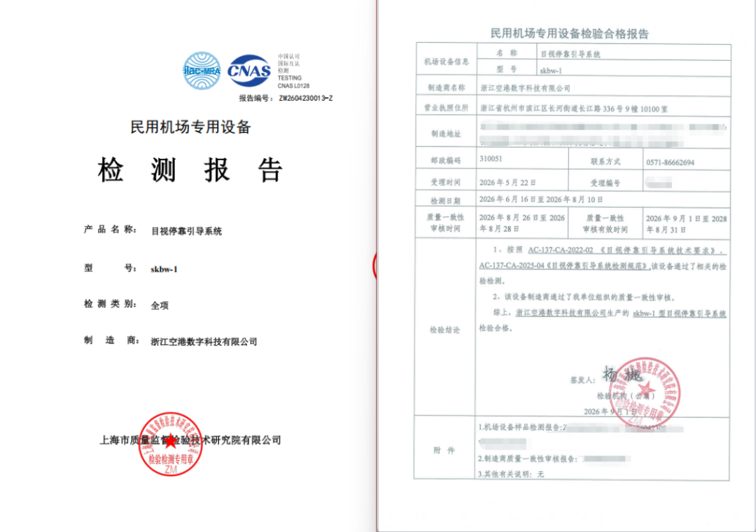This screenshot has height=532, width=756.
Task: Select the report number ZM2604230013-Z
Action: 306,98
